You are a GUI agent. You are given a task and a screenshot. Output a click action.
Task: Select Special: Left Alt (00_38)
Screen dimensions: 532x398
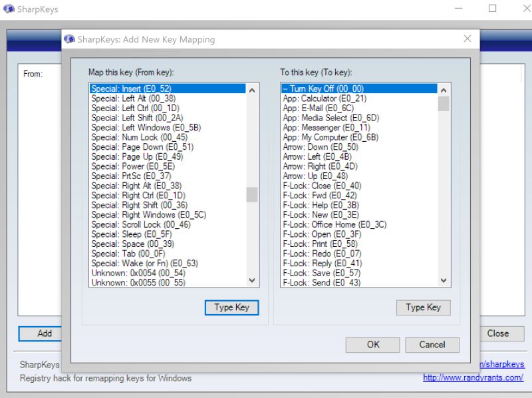(168, 99)
